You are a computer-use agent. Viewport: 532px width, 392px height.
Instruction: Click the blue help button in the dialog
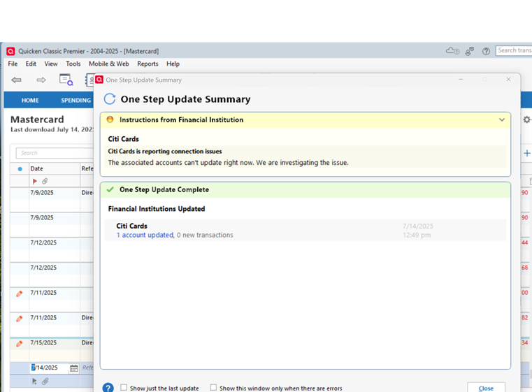108,388
